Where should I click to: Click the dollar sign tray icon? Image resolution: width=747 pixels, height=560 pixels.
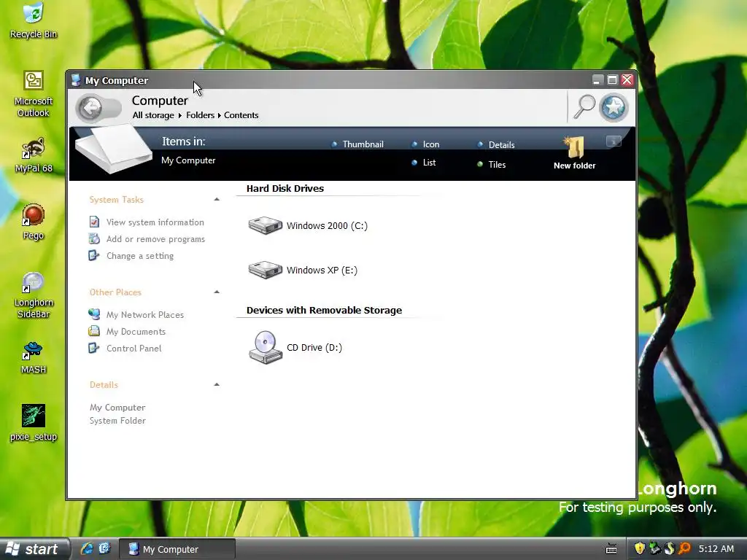point(670,548)
